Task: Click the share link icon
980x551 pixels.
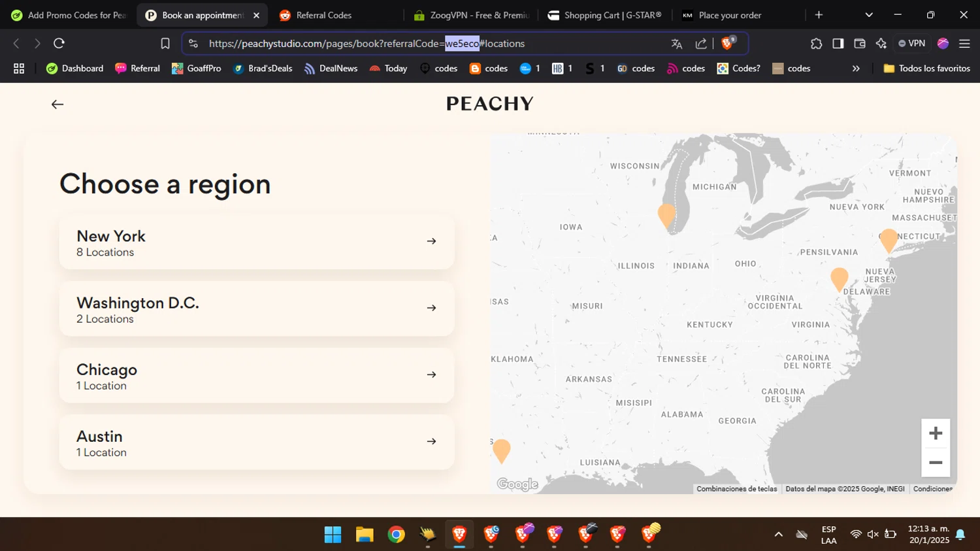Action: point(701,44)
